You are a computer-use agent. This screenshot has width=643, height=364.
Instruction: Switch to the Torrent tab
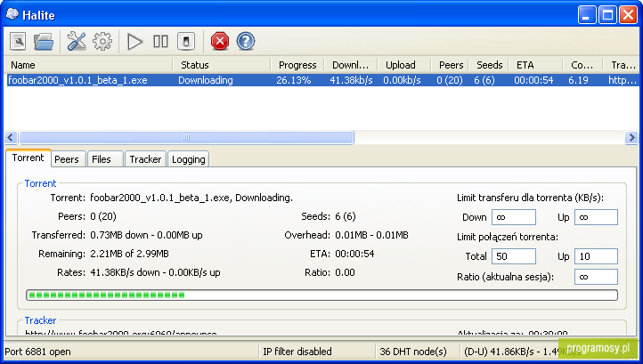[28, 158]
